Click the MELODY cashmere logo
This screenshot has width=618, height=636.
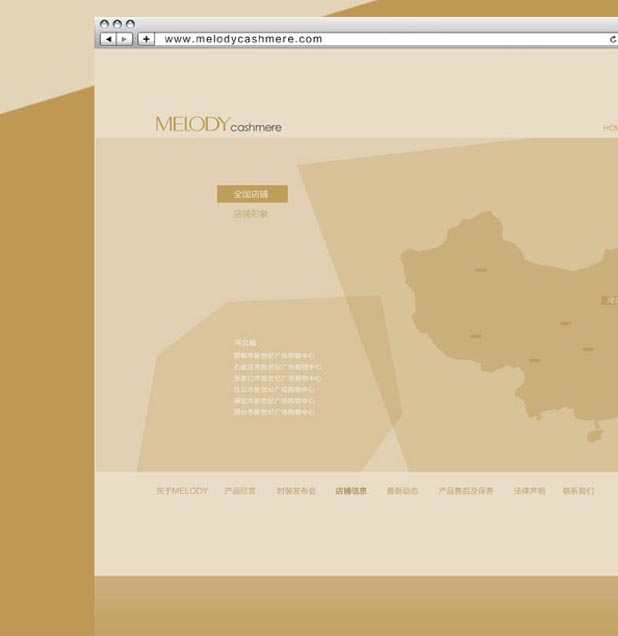tap(218, 125)
